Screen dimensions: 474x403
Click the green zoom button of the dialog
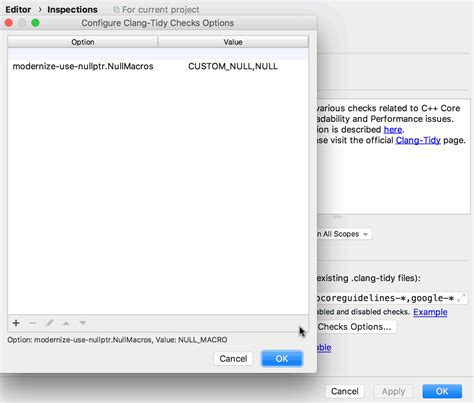coord(35,23)
